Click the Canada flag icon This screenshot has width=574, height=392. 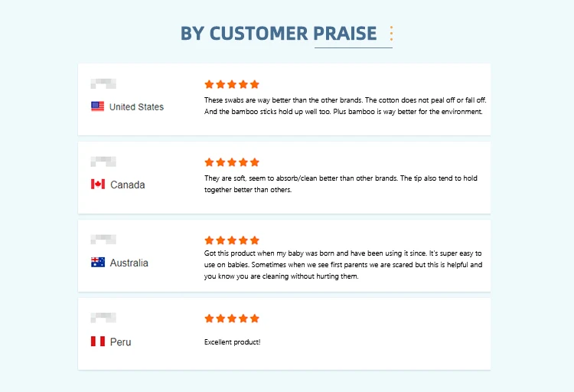pyautogui.click(x=98, y=184)
